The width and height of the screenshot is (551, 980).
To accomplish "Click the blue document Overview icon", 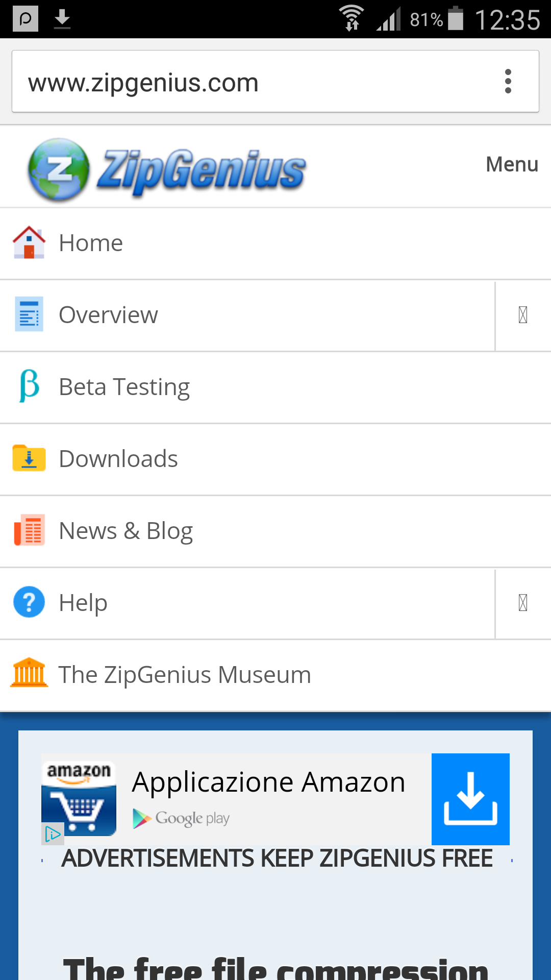I will pos(29,314).
